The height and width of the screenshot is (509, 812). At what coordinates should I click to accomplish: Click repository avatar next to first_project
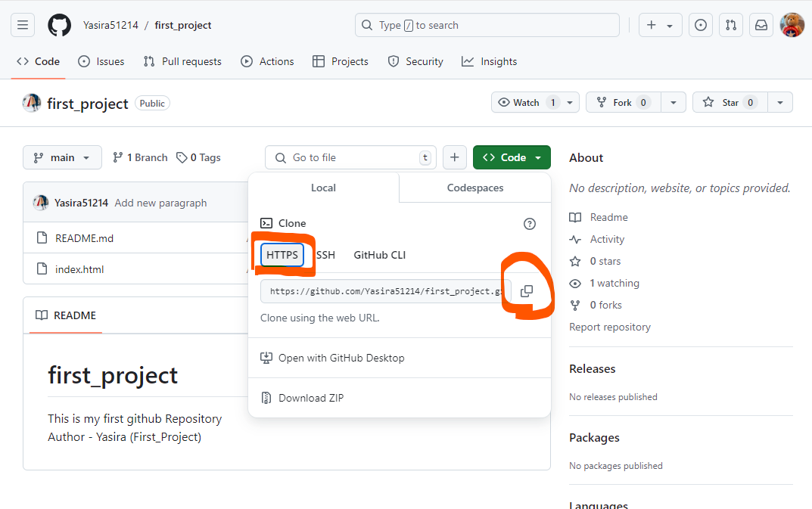coord(32,103)
